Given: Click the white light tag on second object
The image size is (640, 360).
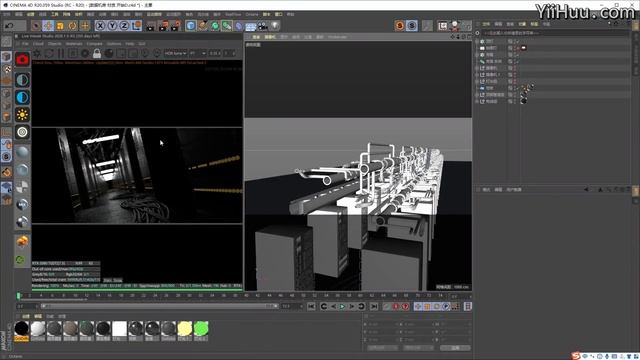Looking at the screenshot, I should [x=524, y=48].
